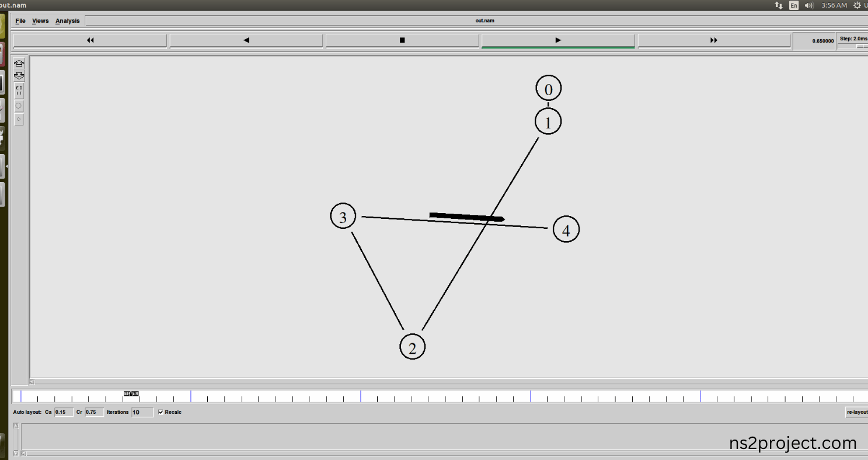Stop the animation playback
Screen dimensions: 868x460
pyautogui.click(x=402, y=40)
